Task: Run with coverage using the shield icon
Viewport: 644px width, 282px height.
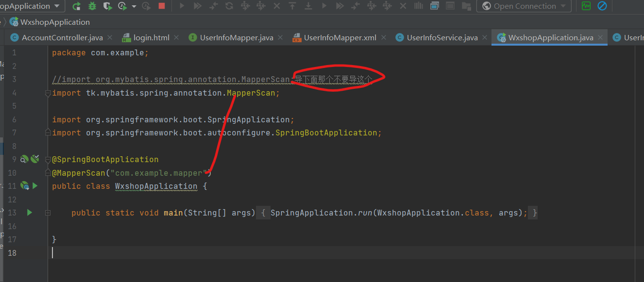Action: [x=108, y=6]
